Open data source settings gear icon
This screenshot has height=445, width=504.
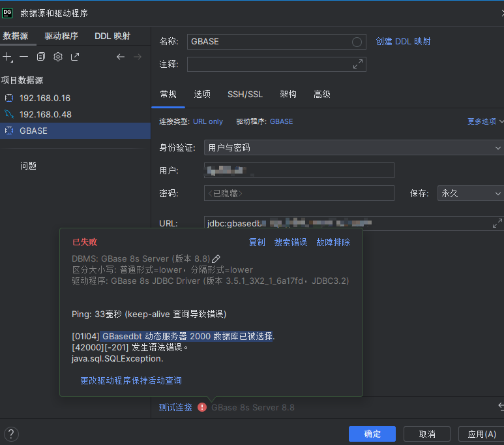tap(58, 57)
